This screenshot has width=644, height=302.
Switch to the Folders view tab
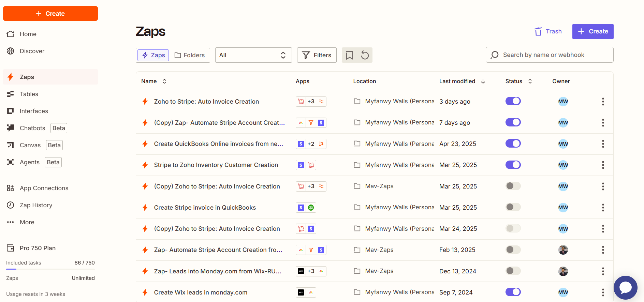pos(190,55)
